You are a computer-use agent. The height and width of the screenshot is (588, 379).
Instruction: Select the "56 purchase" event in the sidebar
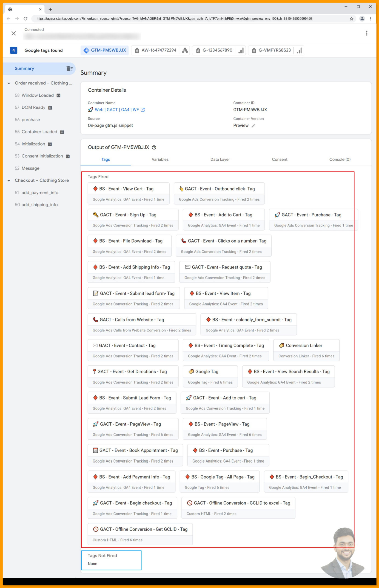[31, 120]
